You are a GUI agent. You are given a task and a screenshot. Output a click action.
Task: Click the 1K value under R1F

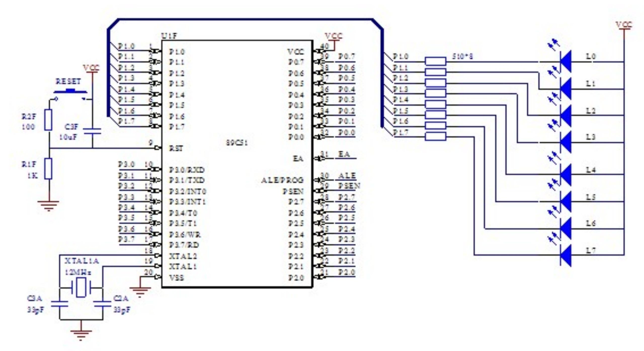(33, 175)
